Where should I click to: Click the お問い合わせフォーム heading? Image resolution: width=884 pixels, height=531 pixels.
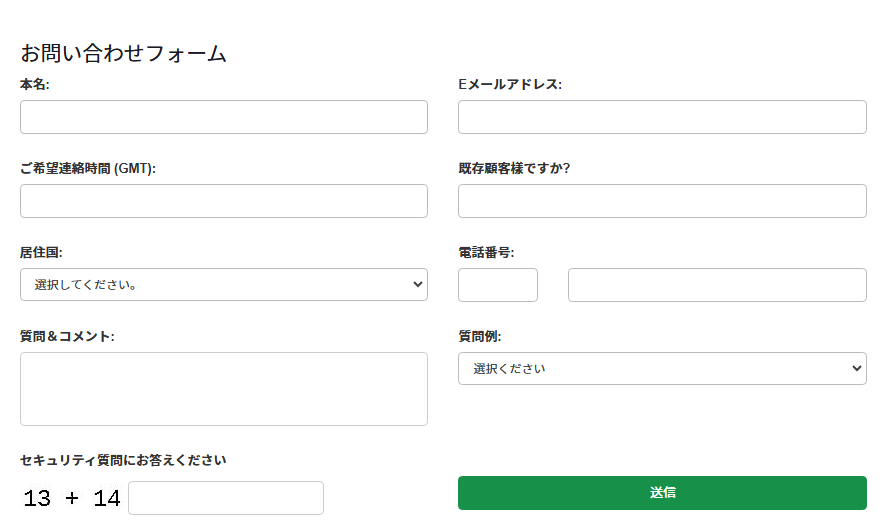pos(123,54)
